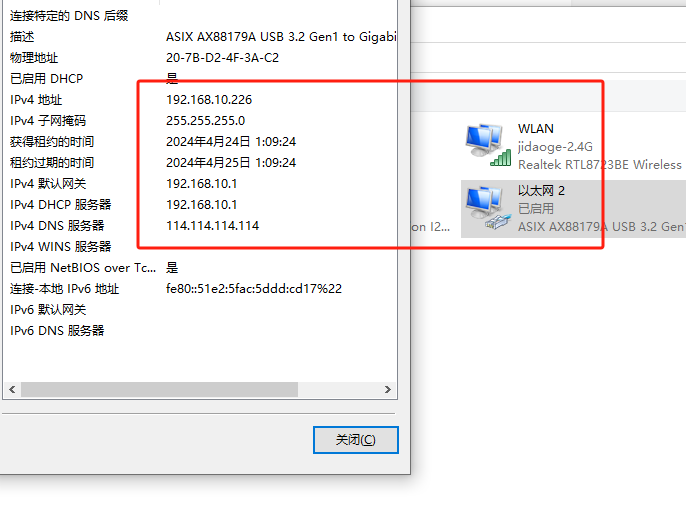
Task: Click the horizontal scrollbar right arrow
Action: click(x=388, y=389)
